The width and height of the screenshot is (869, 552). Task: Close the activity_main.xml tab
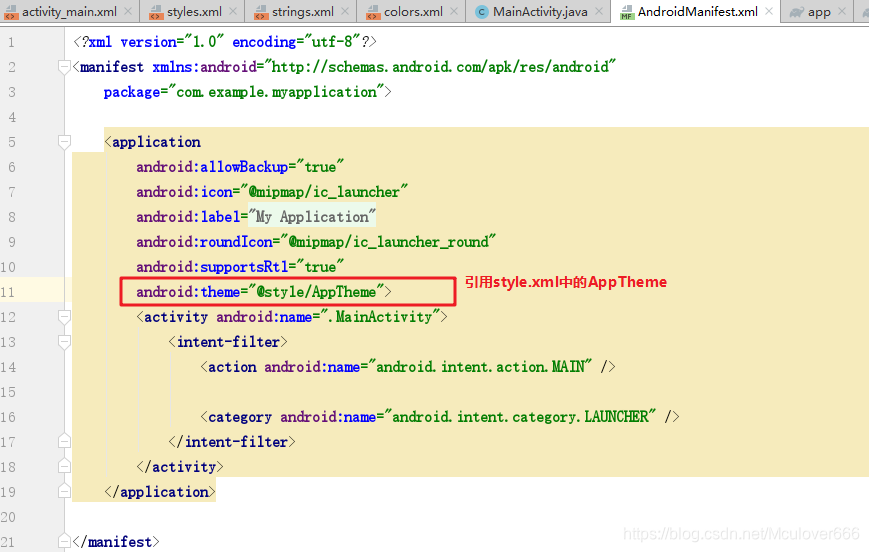tap(128, 11)
